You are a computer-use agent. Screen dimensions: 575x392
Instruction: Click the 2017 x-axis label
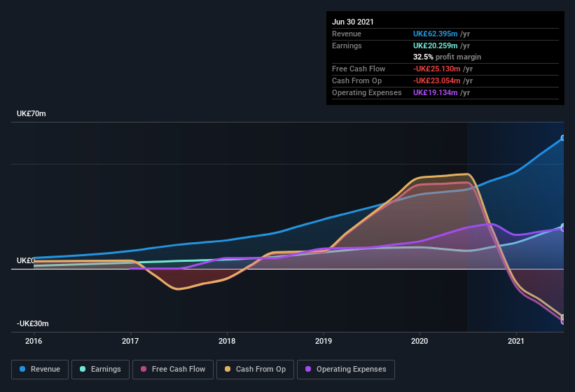[130, 341]
